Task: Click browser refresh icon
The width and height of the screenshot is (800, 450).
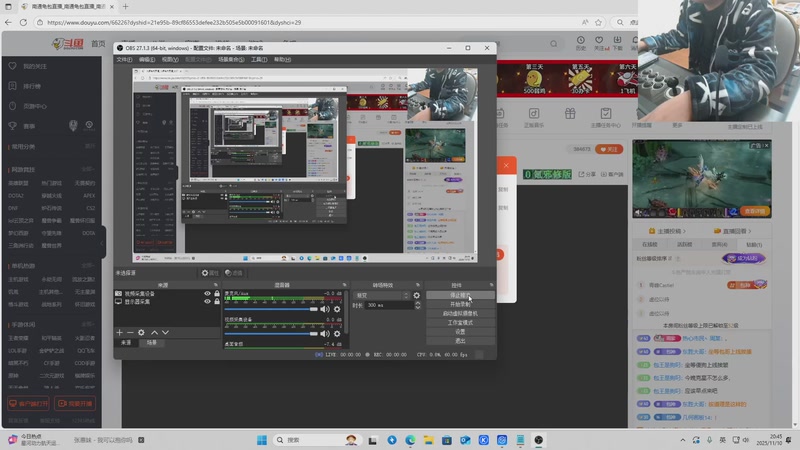Action: pos(23,22)
